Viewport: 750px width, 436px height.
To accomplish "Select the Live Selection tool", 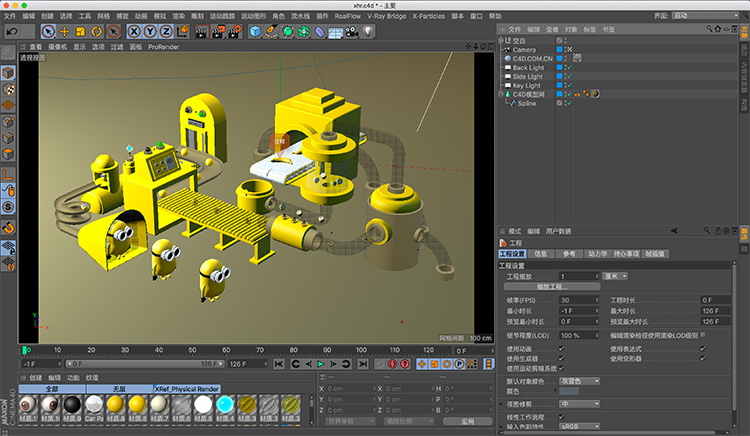I will tap(48, 32).
